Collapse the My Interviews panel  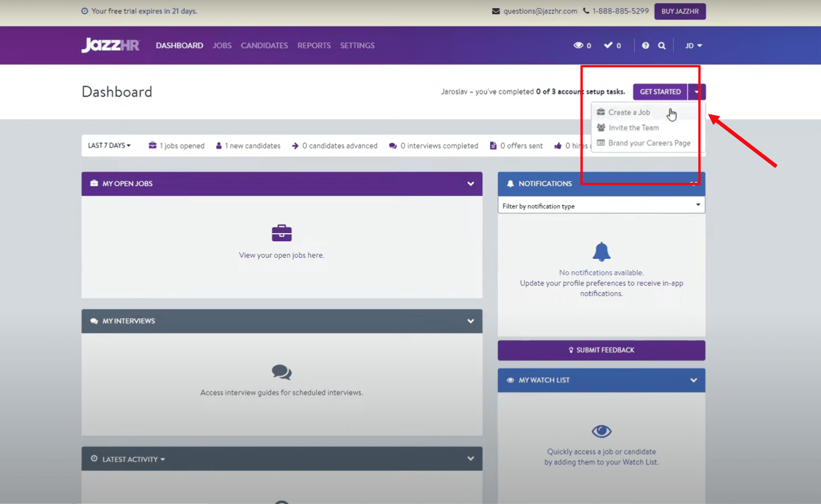470,321
